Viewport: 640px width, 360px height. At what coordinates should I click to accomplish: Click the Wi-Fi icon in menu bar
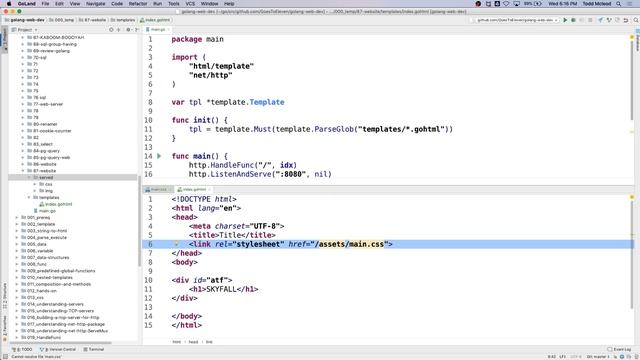tap(507, 4)
